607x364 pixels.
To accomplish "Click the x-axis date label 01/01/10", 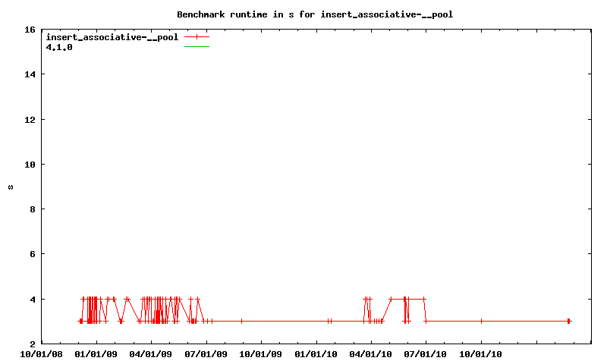I will pyautogui.click(x=316, y=353).
